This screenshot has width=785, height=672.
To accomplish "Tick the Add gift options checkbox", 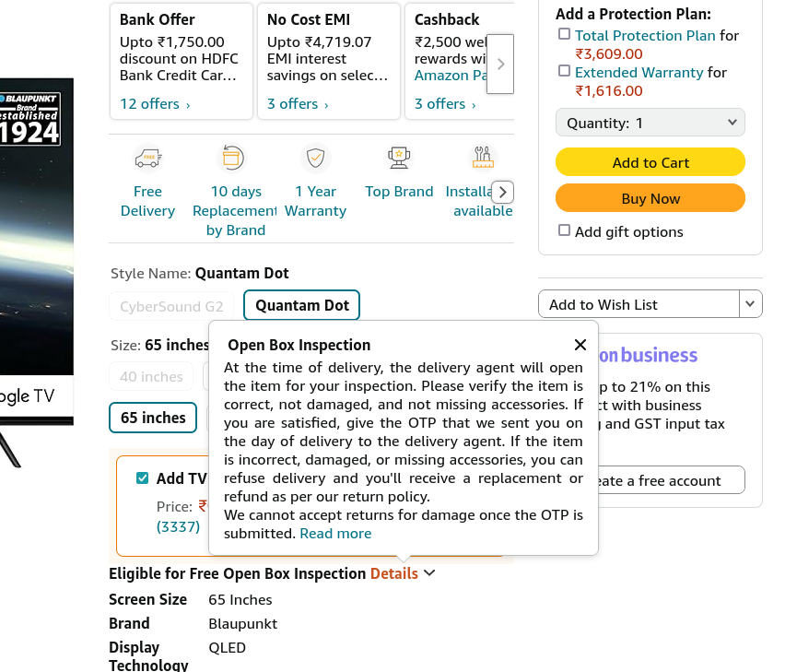I will coord(564,230).
